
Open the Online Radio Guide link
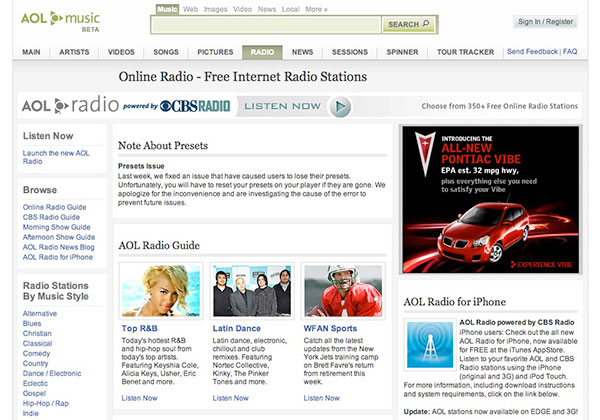[x=54, y=207]
